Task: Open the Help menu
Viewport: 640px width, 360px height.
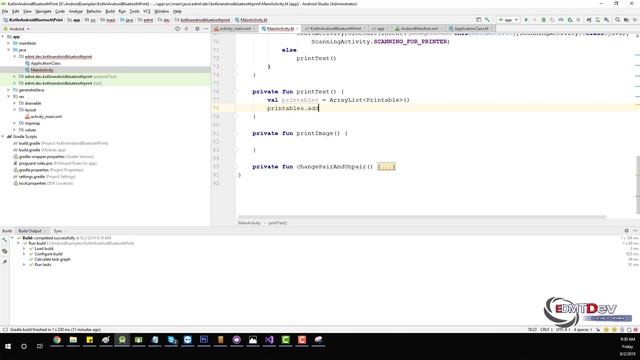Action: coord(177,11)
